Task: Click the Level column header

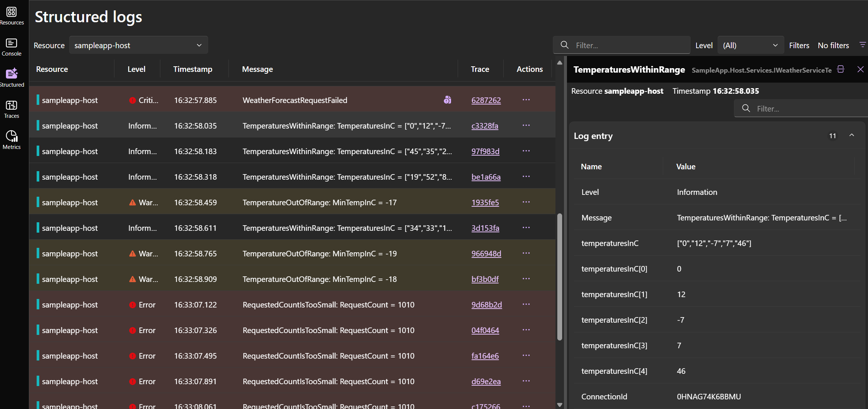Action: pyautogui.click(x=136, y=69)
